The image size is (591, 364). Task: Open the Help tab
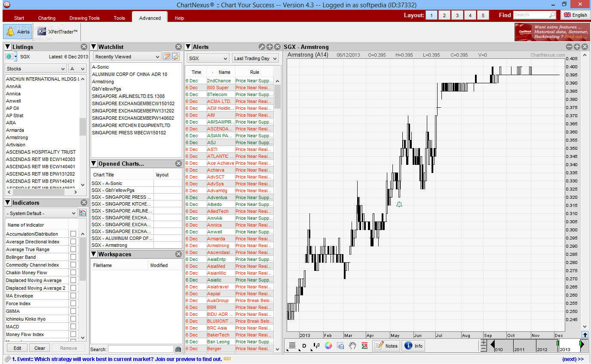pyautogui.click(x=179, y=18)
